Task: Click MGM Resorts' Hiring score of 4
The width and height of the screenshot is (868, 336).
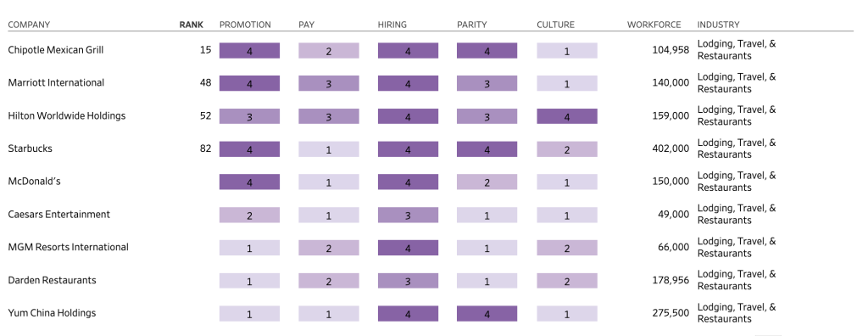Action: tap(408, 248)
